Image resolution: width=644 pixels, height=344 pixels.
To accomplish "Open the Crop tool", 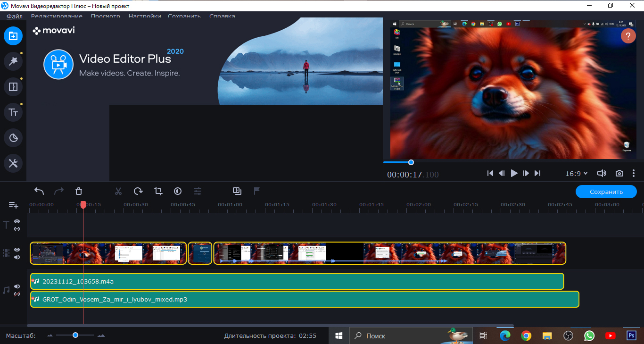I will (158, 191).
